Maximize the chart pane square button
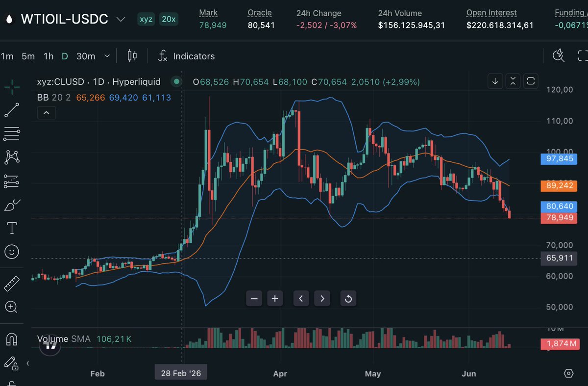 531,81
